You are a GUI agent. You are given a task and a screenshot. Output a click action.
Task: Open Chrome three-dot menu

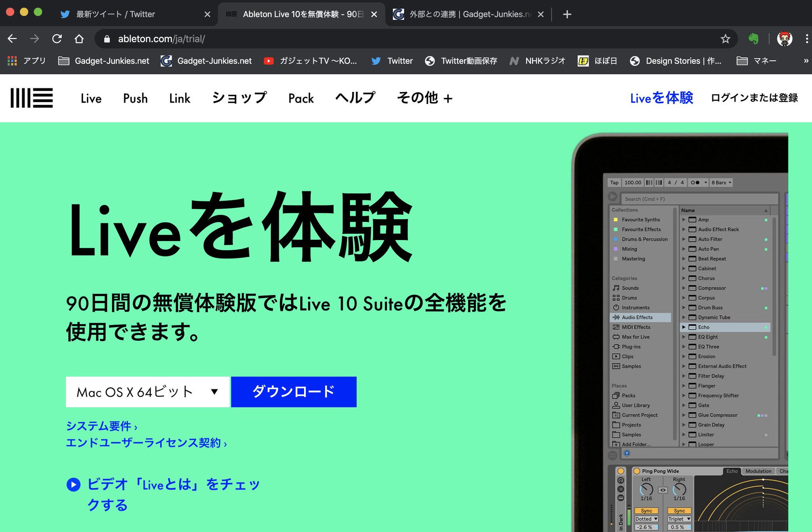[806, 39]
